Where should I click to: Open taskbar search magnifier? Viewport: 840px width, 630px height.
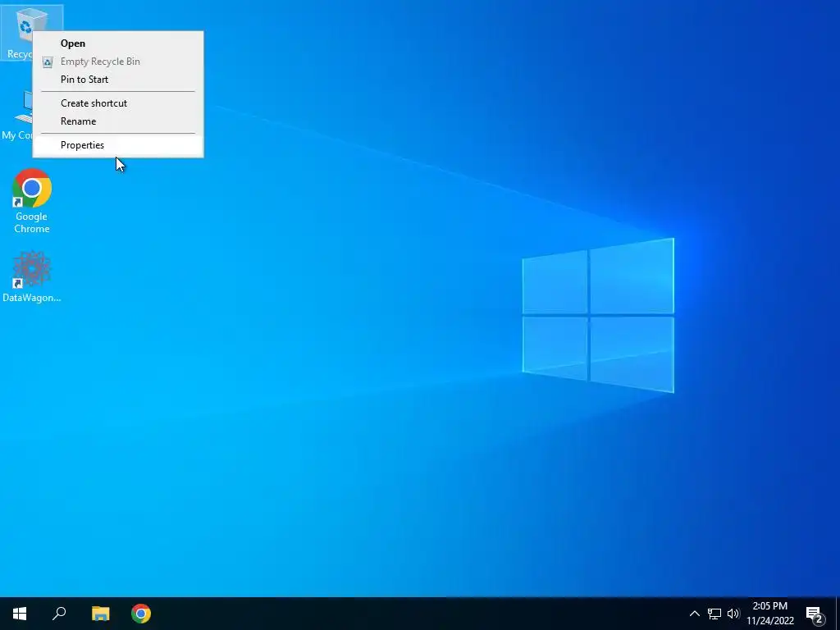[x=59, y=614]
